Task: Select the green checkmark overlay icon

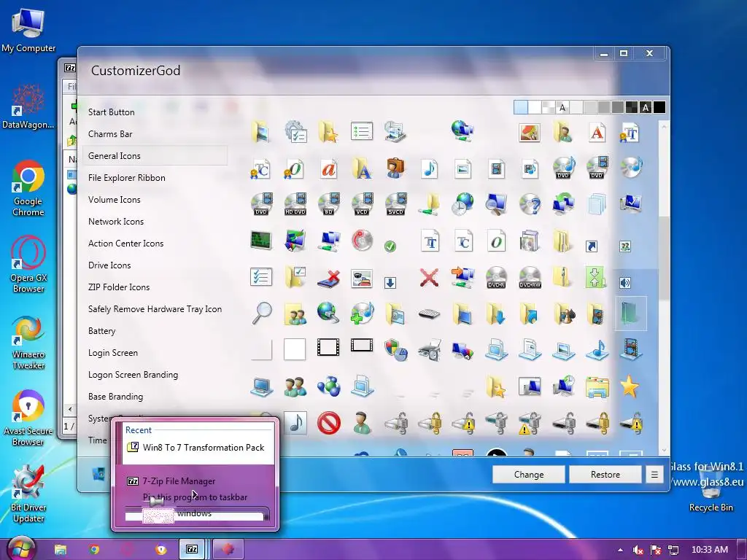Action: [x=390, y=246]
